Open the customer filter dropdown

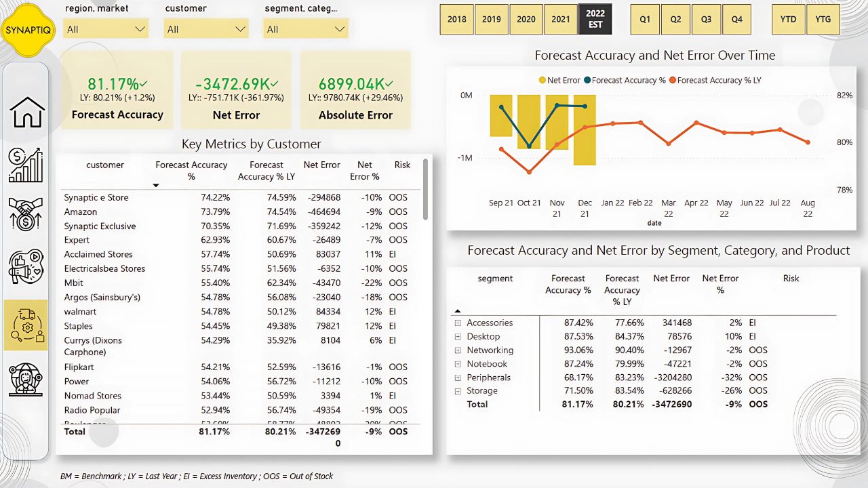(206, 29)
